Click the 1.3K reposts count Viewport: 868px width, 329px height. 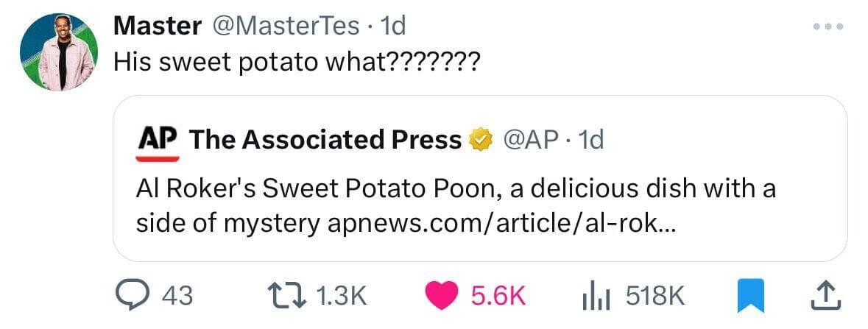point(339,296)
